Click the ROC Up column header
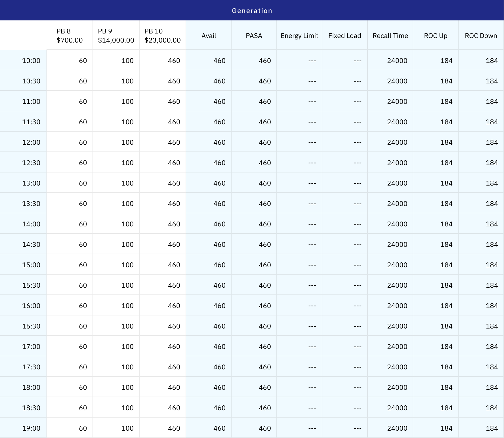The image size is (504, 438). 435,36
